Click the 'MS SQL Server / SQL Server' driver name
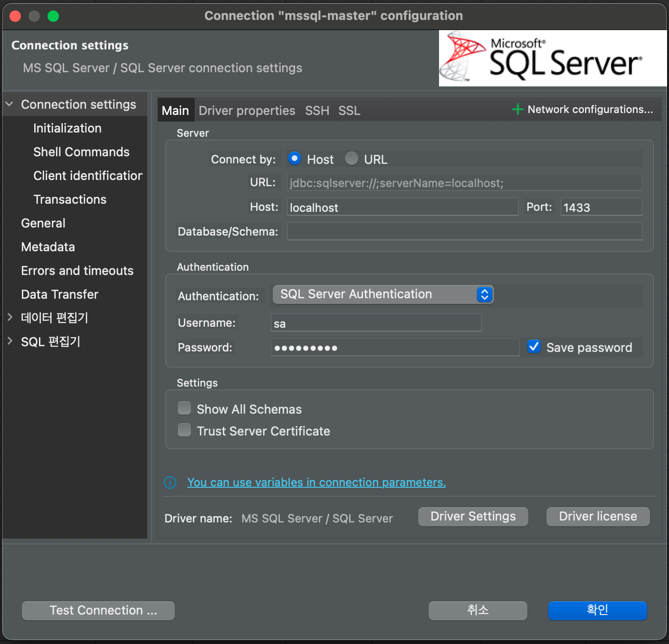 pyautogui.click(x=317, y=519)
